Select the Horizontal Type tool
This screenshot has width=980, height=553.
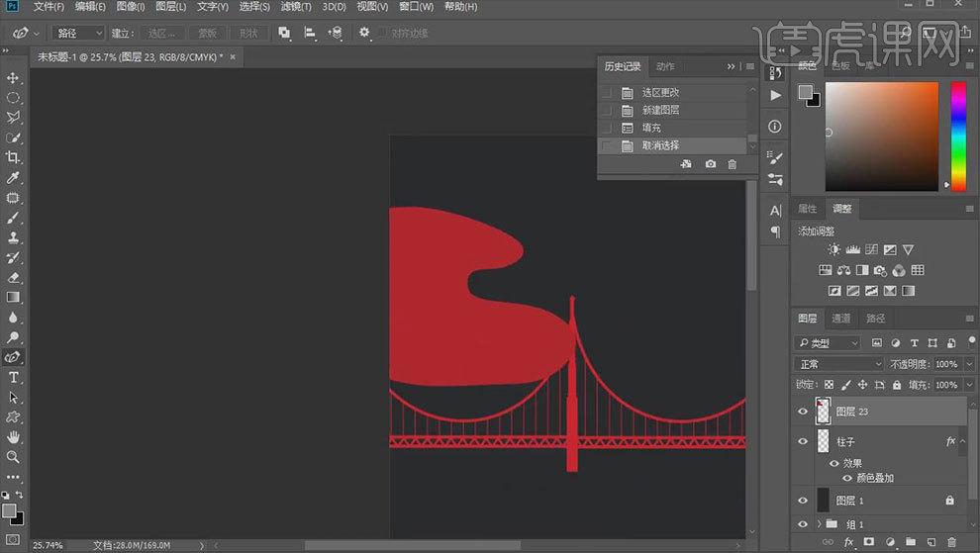pos(13,378)
